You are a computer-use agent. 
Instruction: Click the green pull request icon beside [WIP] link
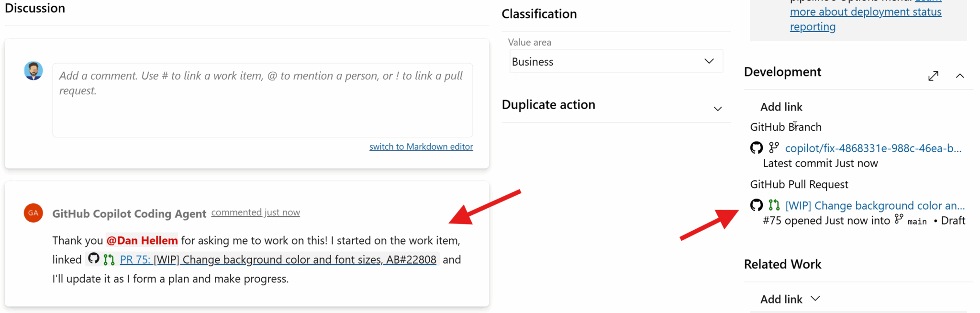click(x=774, y=205)
